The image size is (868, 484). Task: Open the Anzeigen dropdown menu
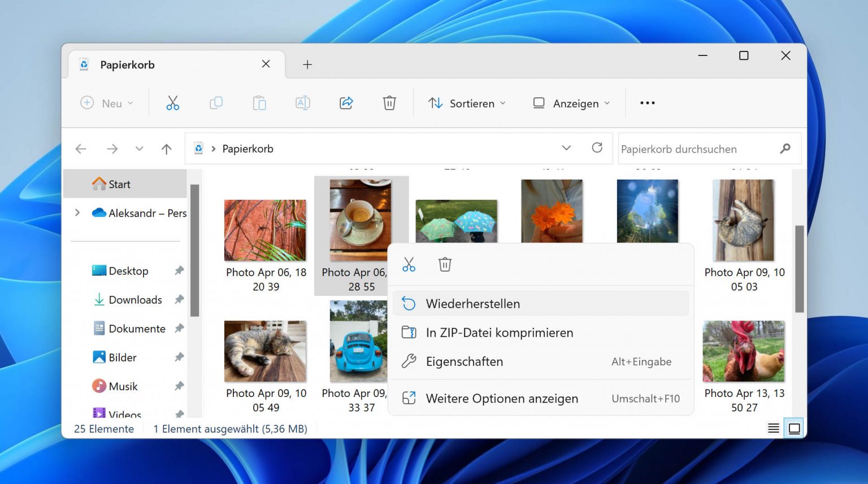coord(571,103)
